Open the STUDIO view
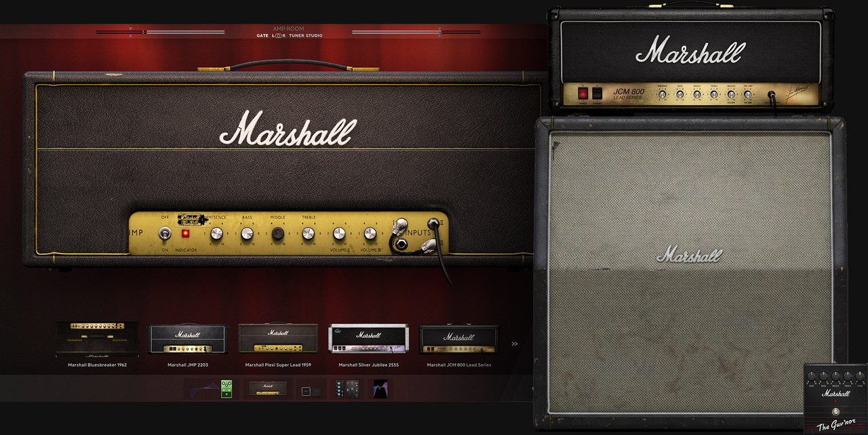This screenshot has height=435, width=868. tap(314, 36)
